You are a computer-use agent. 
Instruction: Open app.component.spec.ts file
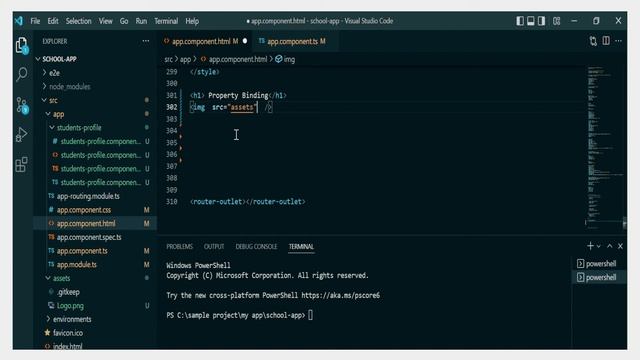[95, 237]
